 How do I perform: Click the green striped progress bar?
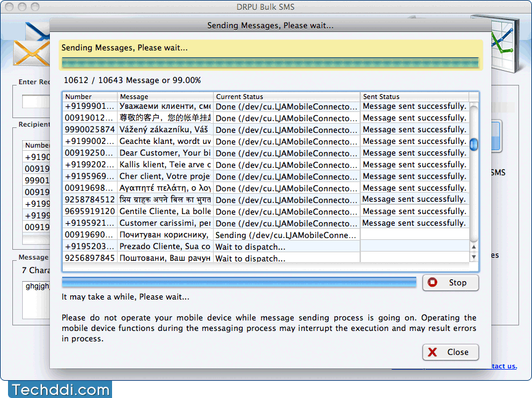point(270,63)
